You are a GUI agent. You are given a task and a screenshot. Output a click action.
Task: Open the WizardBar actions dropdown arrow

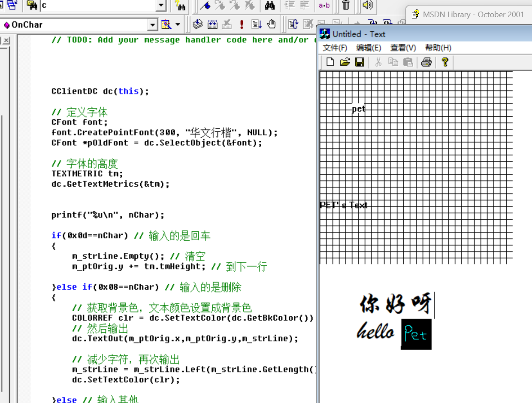click(178, 25)
